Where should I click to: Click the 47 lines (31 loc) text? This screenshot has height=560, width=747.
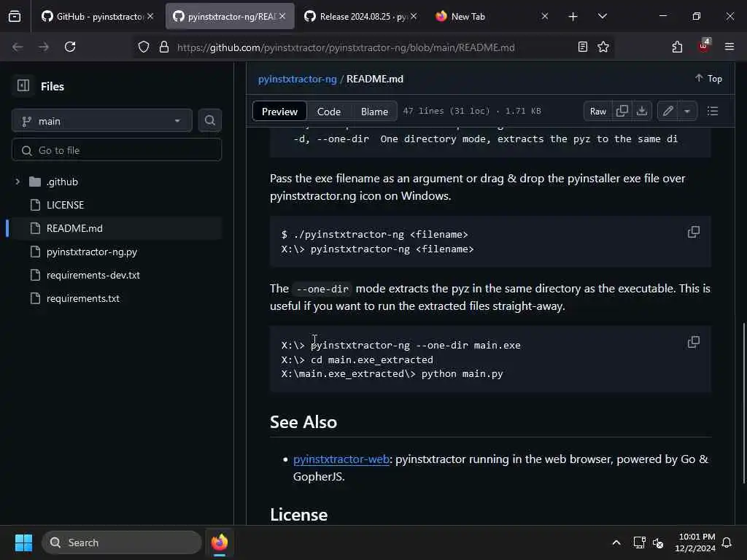[x=446, y=111]
